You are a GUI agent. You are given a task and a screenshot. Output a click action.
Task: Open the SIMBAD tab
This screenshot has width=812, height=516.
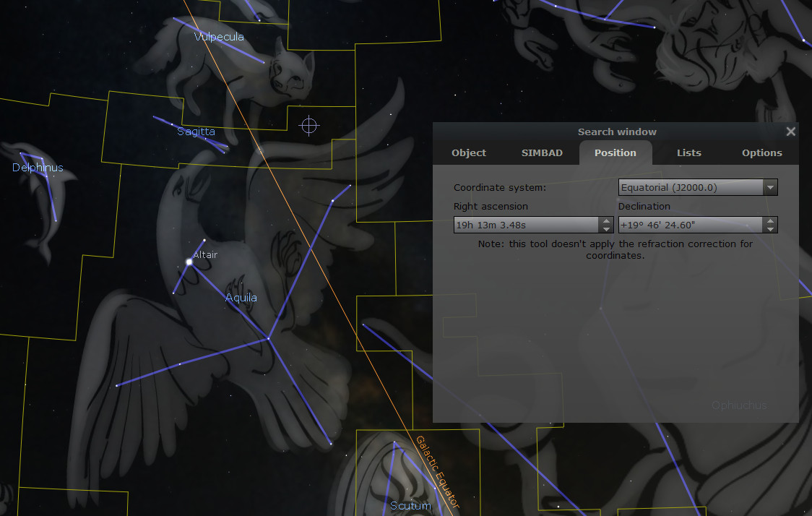click(542, 152)
